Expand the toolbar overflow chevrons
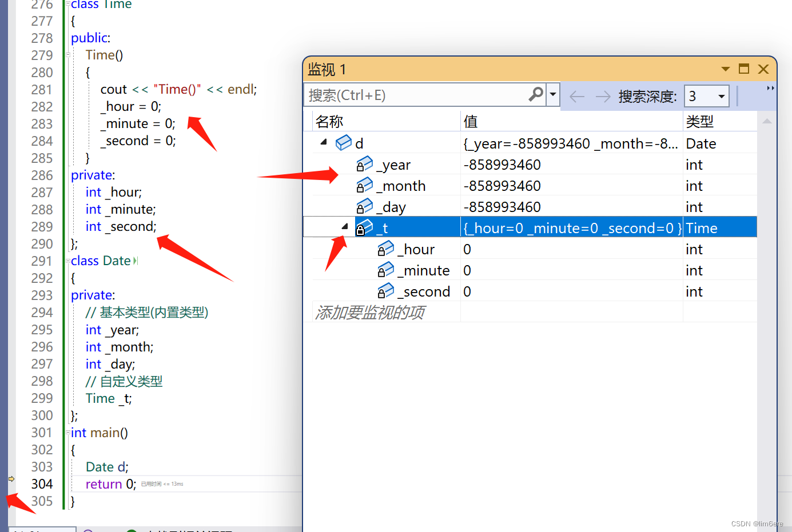Image resolution: width=792 pixels, height=532 pixels. click(x=770, y=89)
